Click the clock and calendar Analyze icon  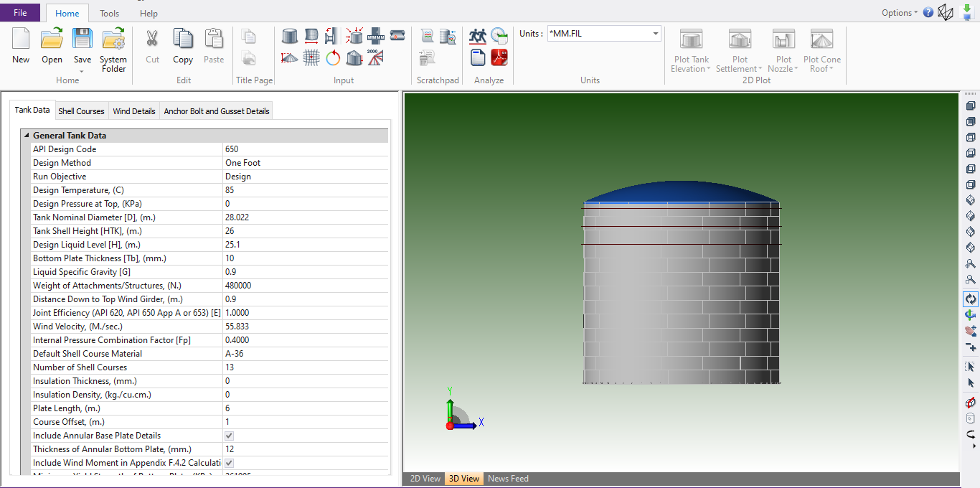[499, 36]
